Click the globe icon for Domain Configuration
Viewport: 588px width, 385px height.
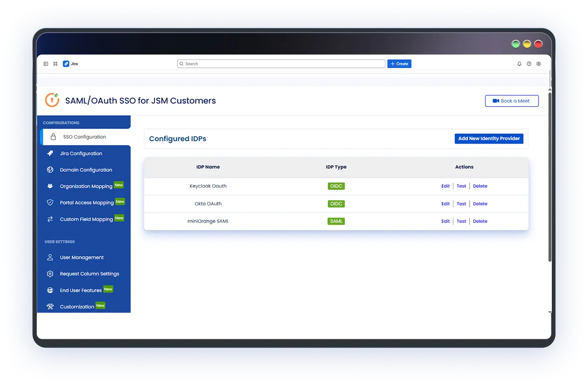click(x=50, y=170)
